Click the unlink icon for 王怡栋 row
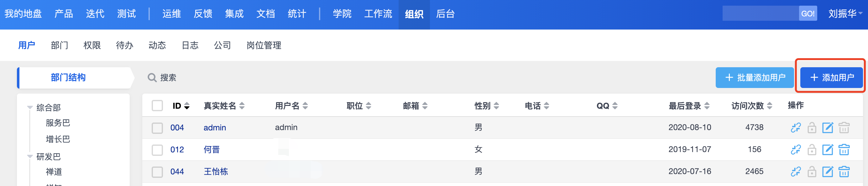 [x=796, y=172]
